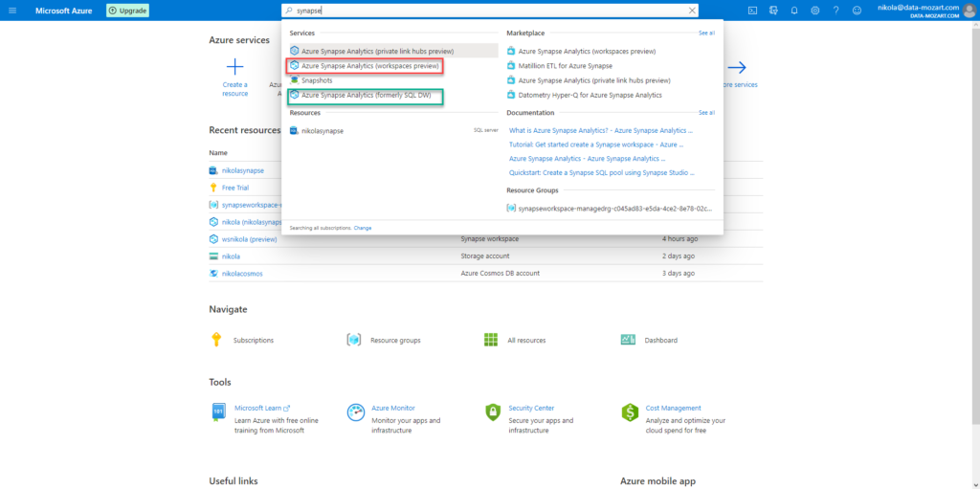The width and height of the screenshot is (980, 489).
Task: Open Azure Synapse Analytics - Azure Synapse Analytics doc link
Action: point(587,158)
